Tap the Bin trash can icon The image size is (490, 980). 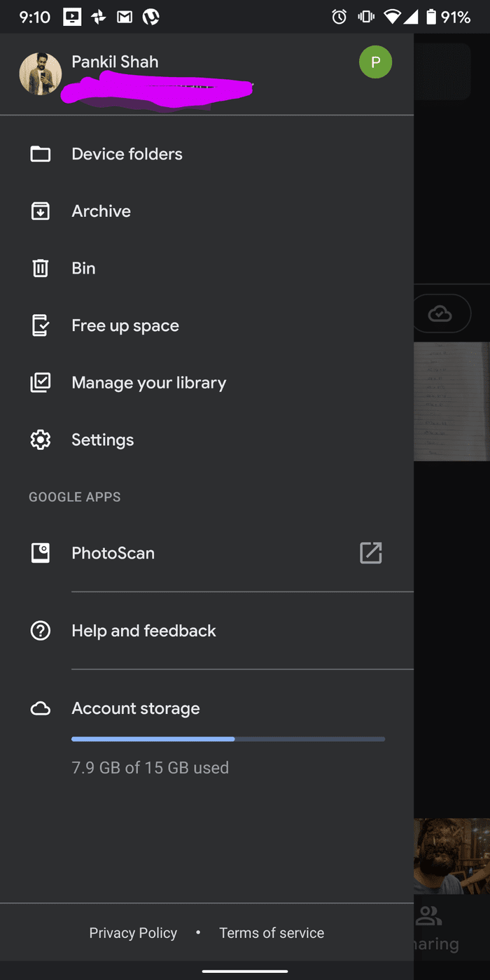[x=41, y=268]
